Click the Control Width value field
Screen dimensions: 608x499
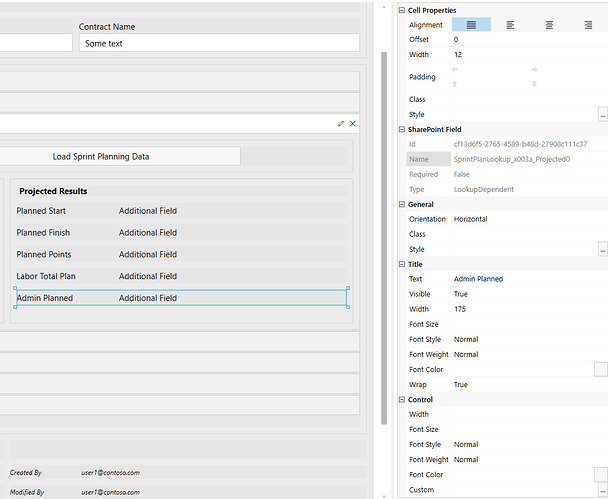click(529, 414)
